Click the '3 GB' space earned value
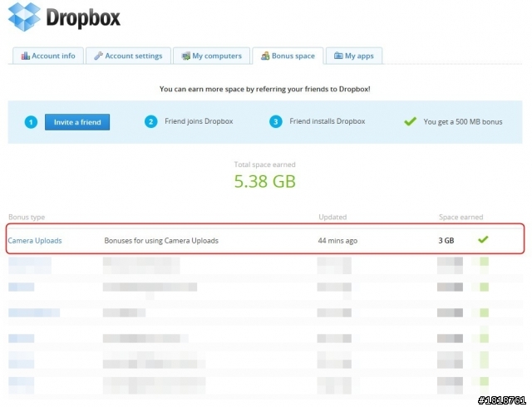The width and height of the screenshot is (532, 407). pos(446,241)
